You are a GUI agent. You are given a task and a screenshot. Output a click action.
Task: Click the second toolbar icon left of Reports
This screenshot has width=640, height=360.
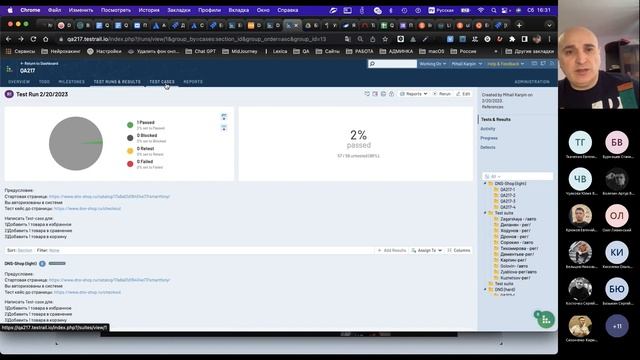(x=375, y=94)
